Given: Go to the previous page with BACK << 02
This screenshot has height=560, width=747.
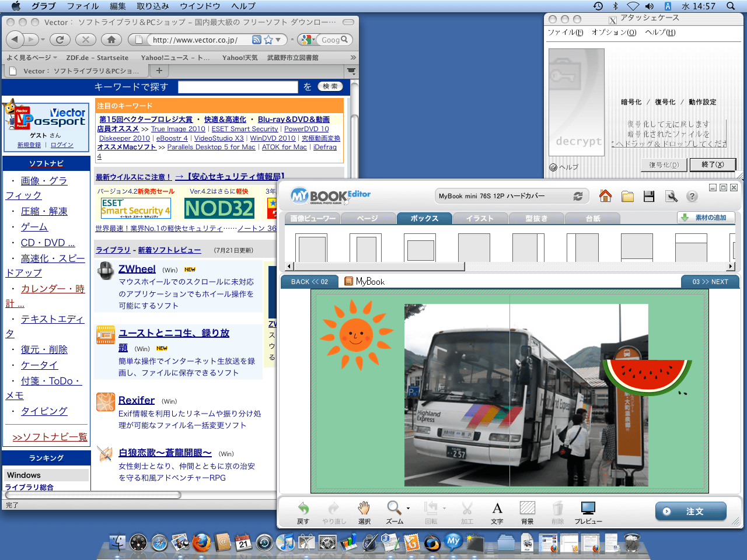Looking at the screenshot, I should point(309,281).
